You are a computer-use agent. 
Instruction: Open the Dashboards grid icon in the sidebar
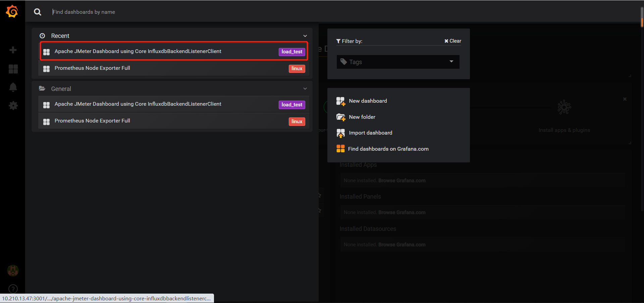pos(13,69)
